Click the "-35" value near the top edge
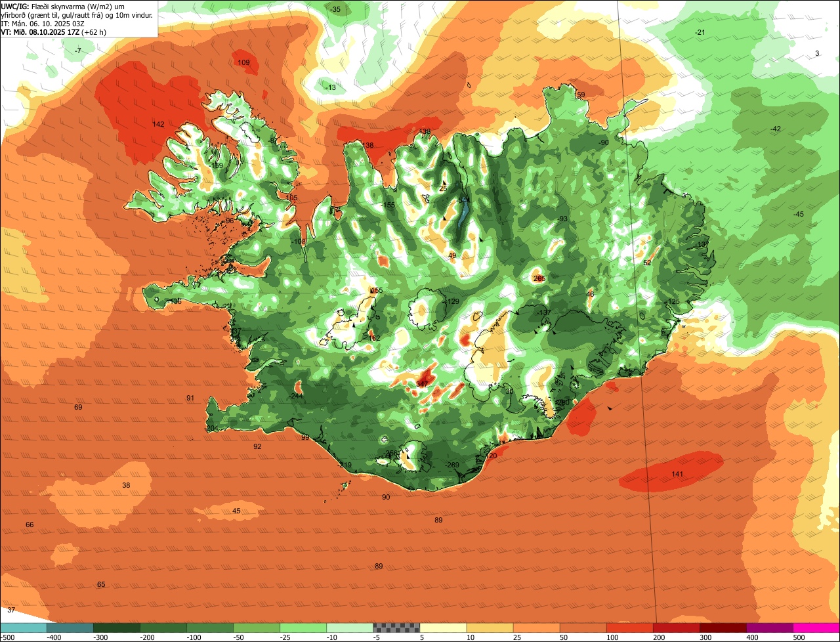Viewport: 840px width, 642px height. tap(335, 9)
